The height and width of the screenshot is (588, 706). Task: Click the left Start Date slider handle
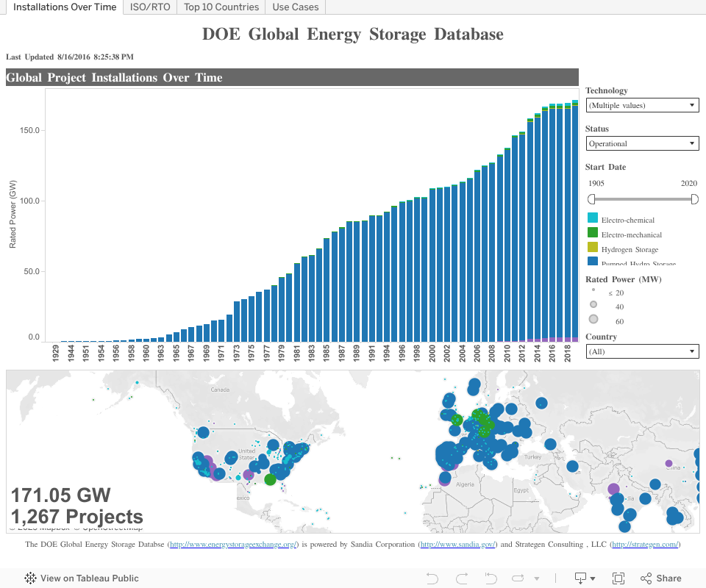pos(591,198)
